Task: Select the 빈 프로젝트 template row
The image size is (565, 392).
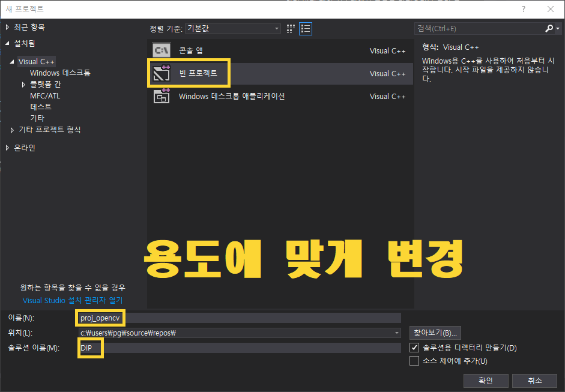Action: [x=280, y=73]
